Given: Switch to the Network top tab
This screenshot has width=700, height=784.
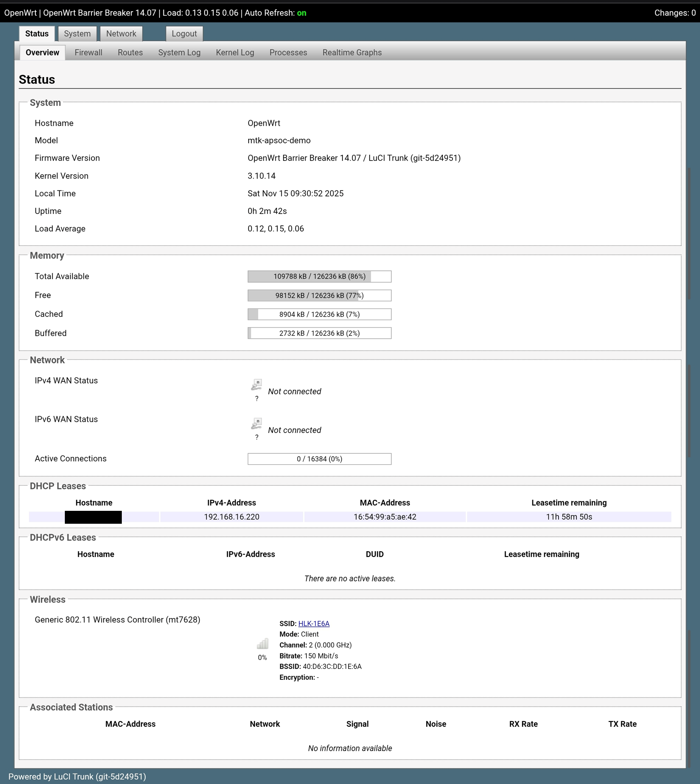Looking at the screenshot, I should point(121,34).
